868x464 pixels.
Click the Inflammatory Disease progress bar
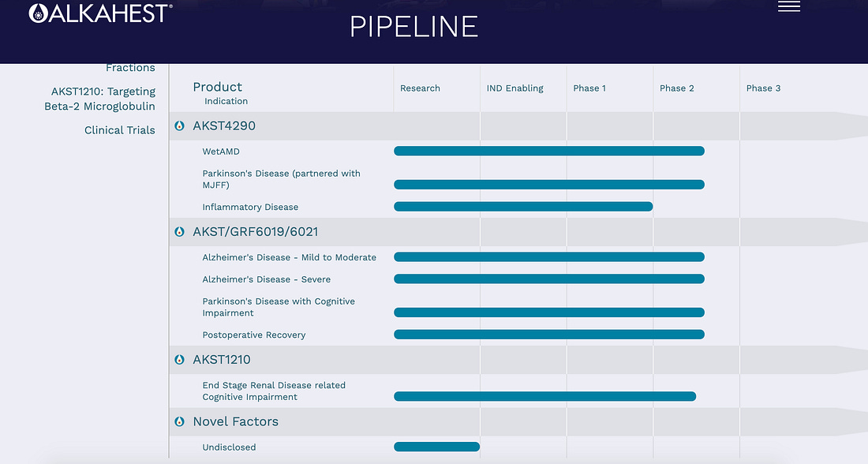coord(523,207)
